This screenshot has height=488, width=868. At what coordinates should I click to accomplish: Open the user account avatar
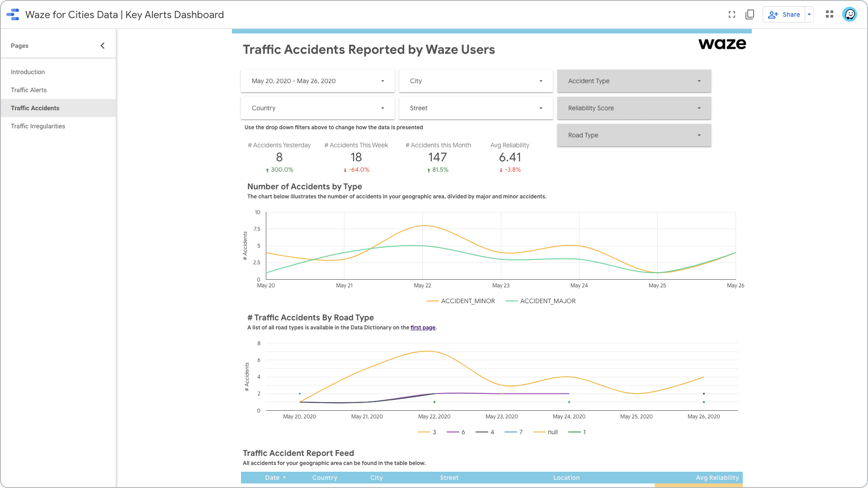(x=850, y=14)
